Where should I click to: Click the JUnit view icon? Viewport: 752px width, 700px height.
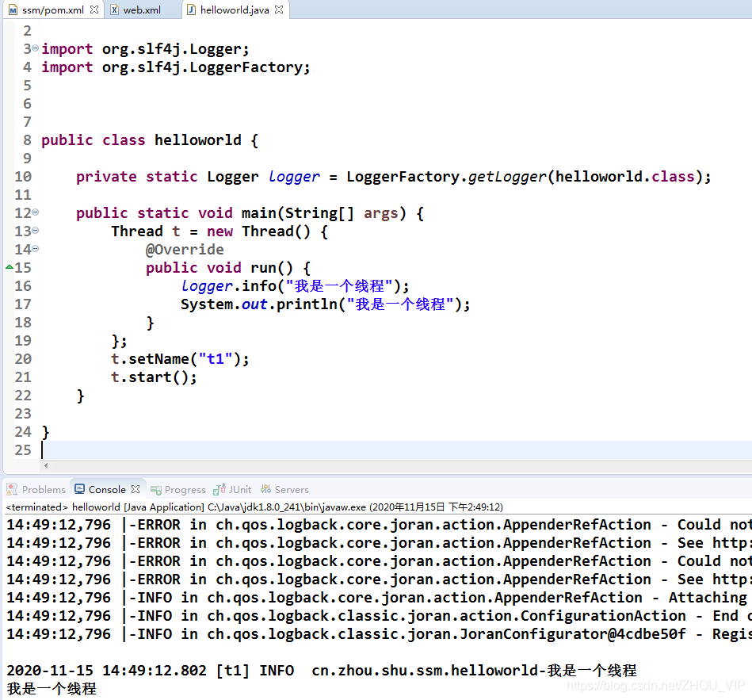(219, 489)
